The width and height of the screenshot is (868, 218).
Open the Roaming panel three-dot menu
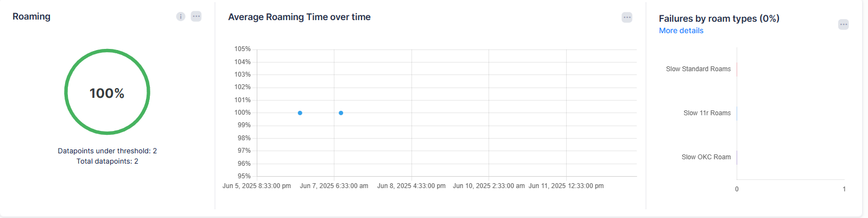[x=197, y=16]
